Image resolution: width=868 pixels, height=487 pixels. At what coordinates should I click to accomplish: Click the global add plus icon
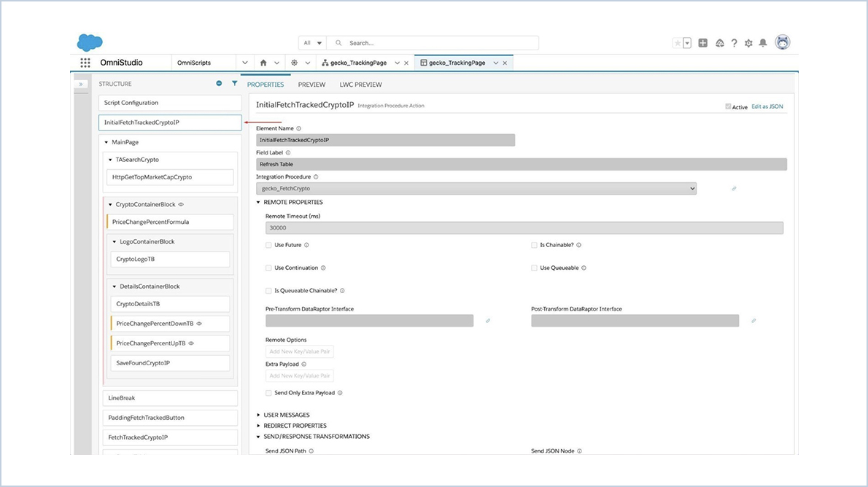coord(702,43)
